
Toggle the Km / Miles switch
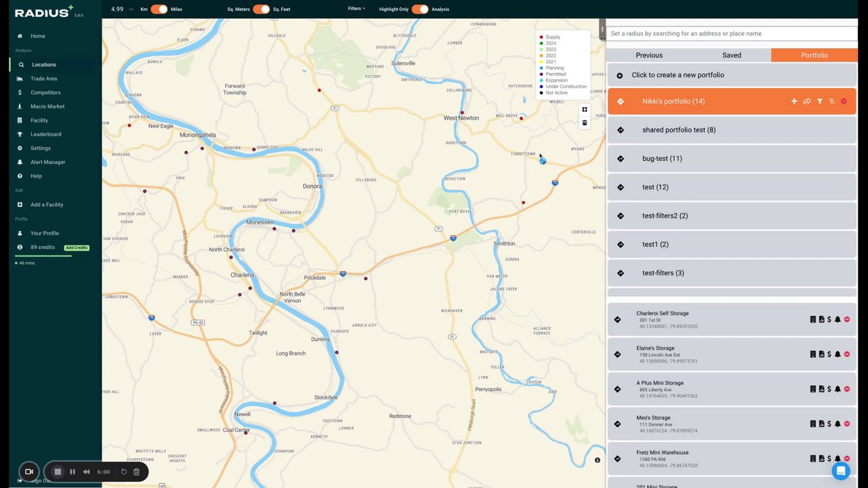click(x=159, y=9)
